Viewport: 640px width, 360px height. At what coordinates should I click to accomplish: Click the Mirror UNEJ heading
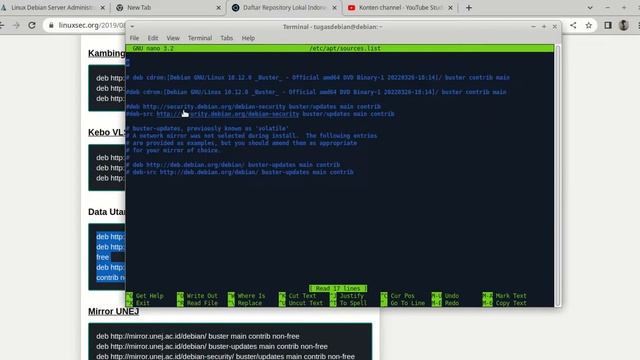click(113, 311)
